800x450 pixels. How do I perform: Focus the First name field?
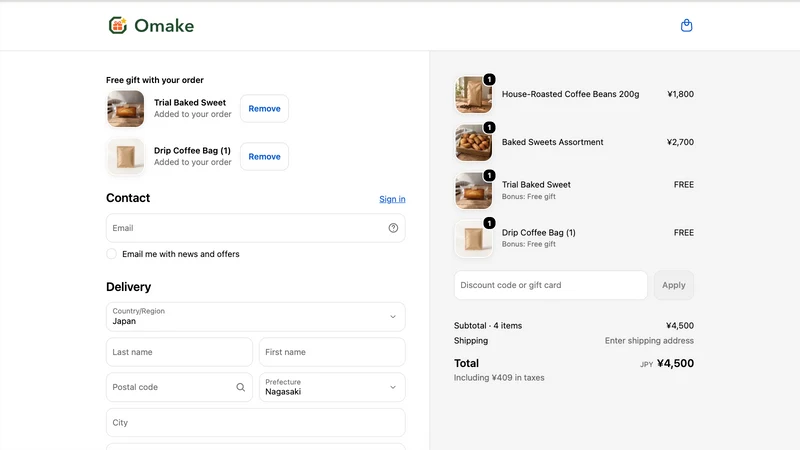click(332, 352)
